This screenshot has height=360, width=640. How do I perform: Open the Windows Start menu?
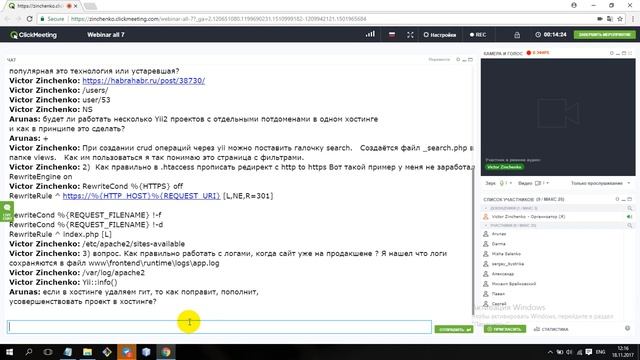point(9,352)
